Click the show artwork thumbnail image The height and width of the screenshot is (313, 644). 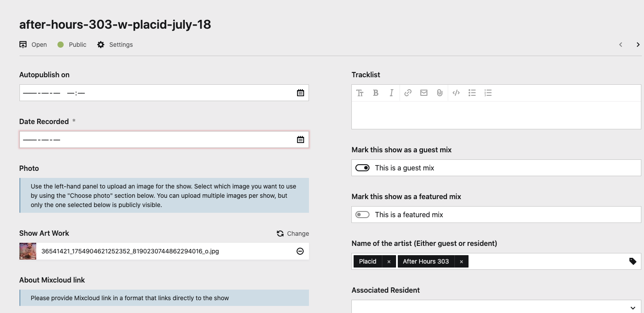point(28,251)
